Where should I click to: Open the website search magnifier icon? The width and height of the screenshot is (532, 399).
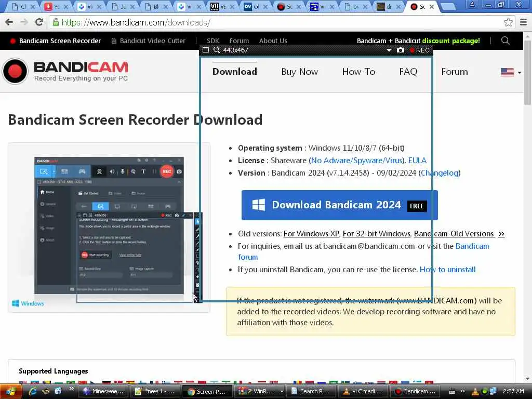tap(505, 41)
